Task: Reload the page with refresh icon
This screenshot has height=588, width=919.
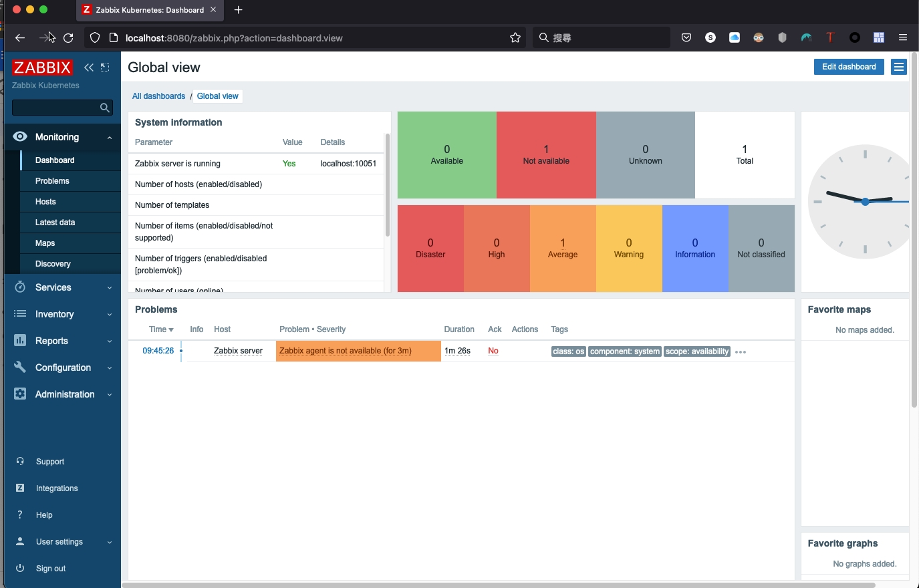Action: [x=68, y=38]
